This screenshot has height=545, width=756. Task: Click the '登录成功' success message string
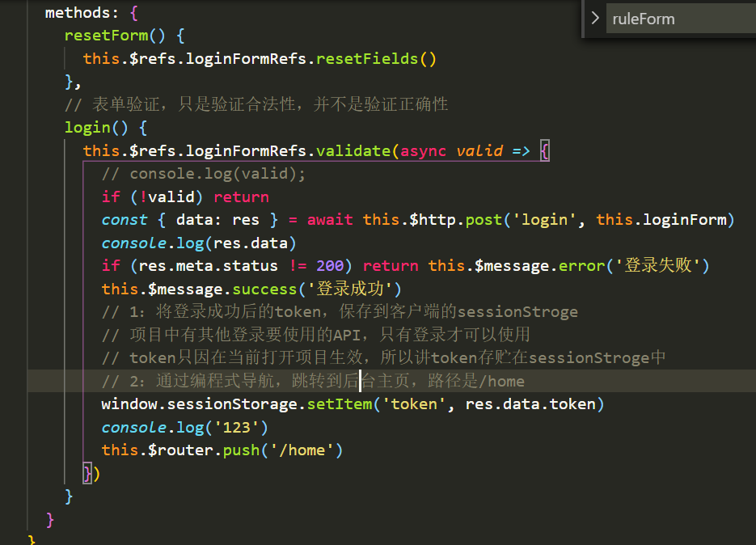(353, 288)
